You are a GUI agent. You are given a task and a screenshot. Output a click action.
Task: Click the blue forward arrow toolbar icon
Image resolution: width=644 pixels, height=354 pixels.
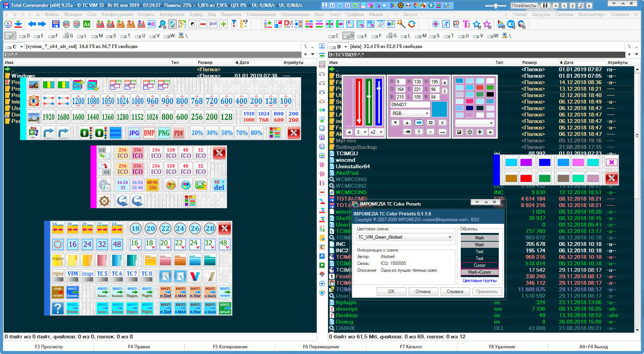tap(42, 24)
